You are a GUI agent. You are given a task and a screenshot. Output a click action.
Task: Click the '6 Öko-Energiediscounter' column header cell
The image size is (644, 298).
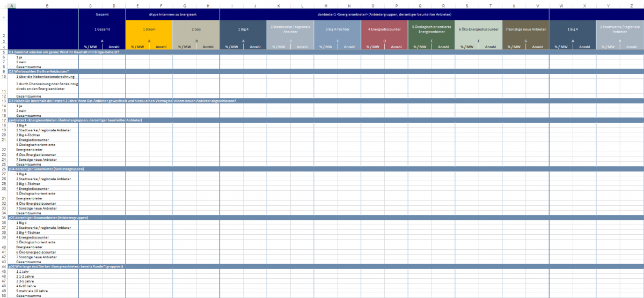pyautogui.click(x=478, y=28)
